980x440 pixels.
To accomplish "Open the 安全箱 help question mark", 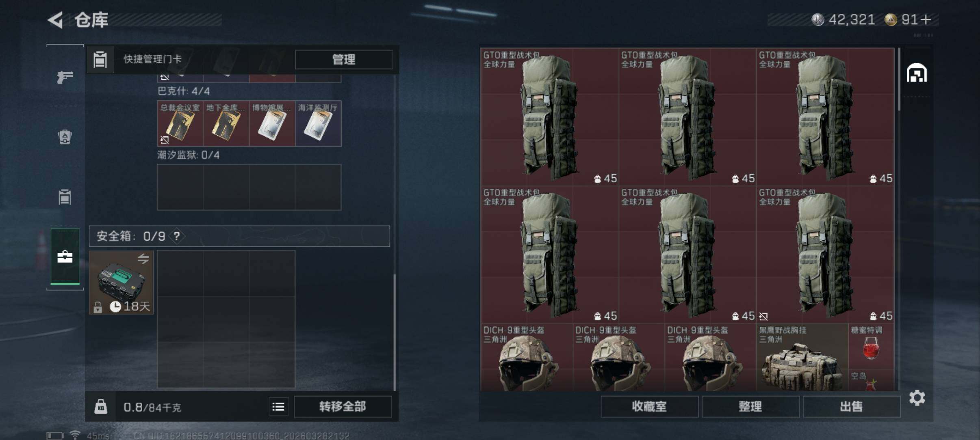I will (x=177, y=236).
